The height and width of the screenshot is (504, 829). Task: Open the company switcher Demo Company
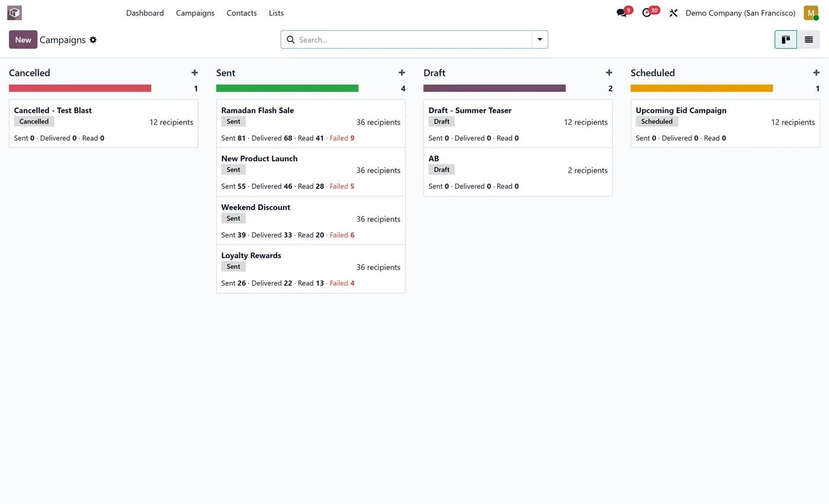(740, 13)
